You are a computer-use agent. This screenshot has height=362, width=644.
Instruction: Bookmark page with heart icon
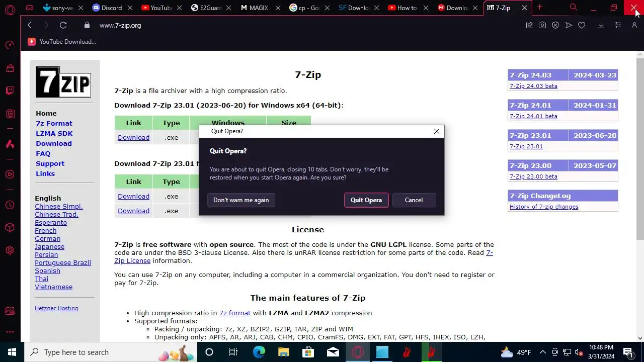(x=582, y=25)
